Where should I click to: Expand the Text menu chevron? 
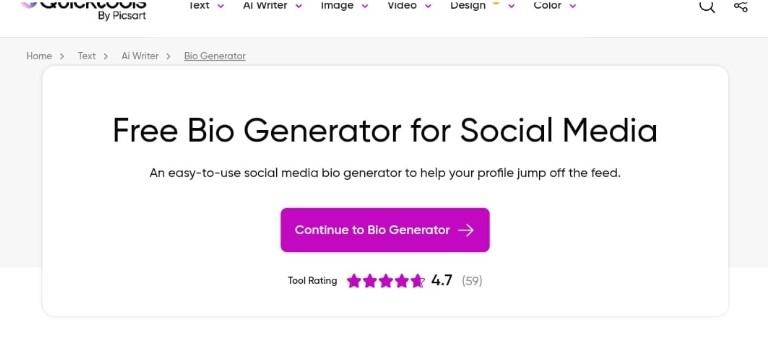click(x=220, y=6)
